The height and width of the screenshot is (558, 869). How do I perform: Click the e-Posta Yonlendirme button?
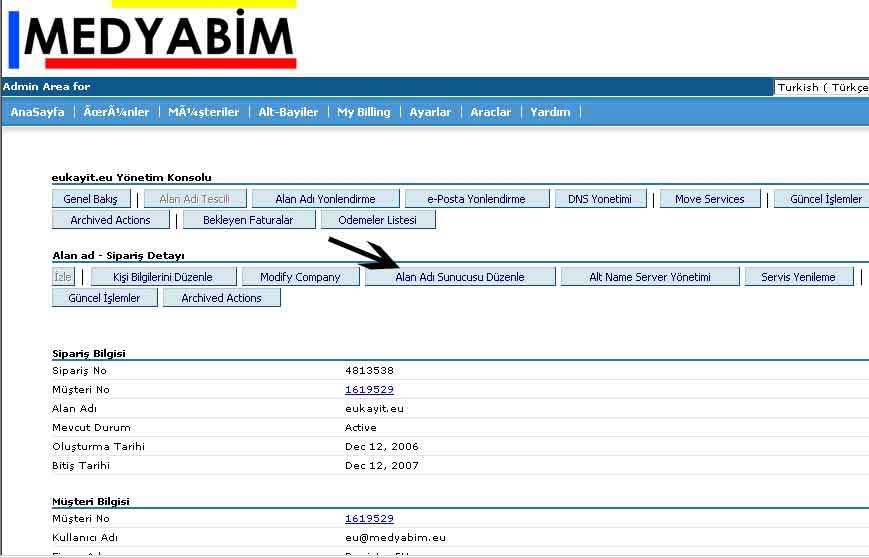tap(476, 199)
